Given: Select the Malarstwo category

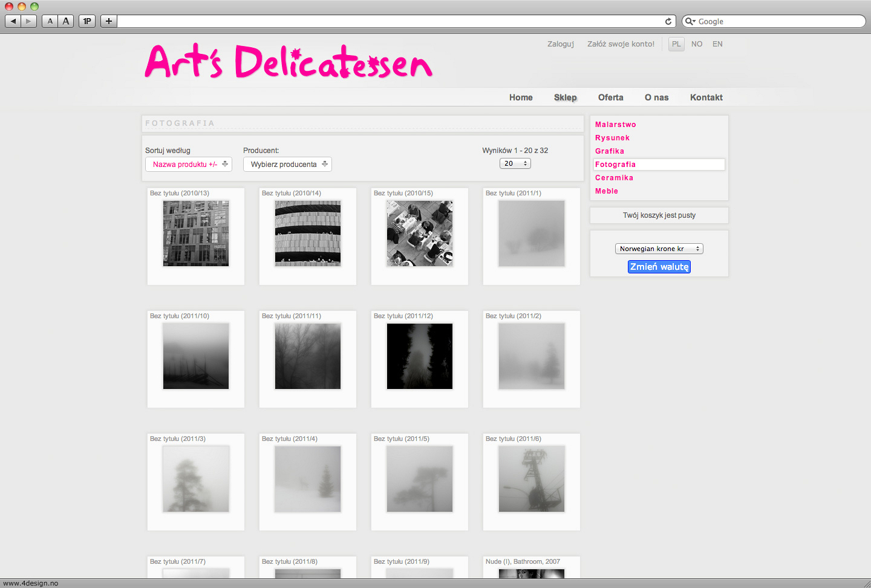Looking at the screenshot, I should click(x=616, y=125).
